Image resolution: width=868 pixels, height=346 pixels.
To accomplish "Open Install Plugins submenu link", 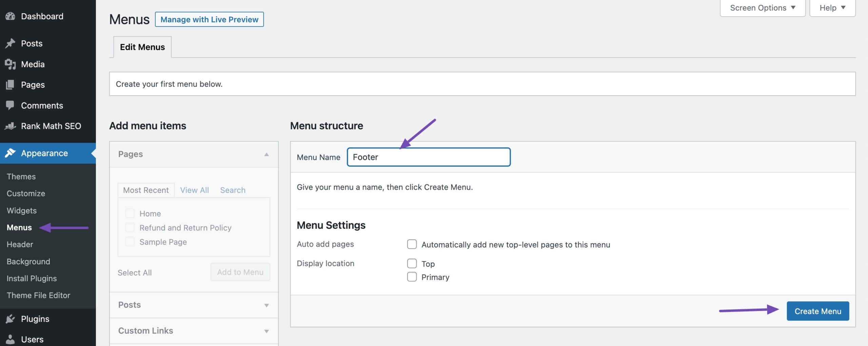I will [x=32, y=279].
